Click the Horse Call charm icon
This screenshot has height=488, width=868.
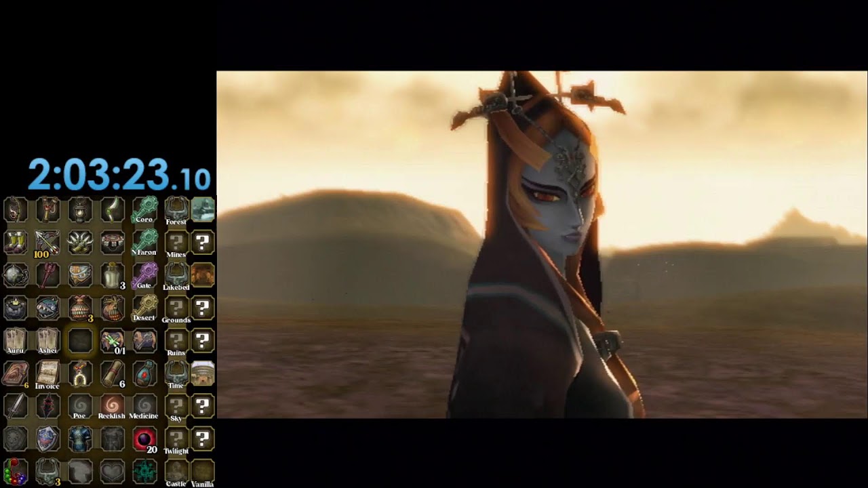(80, 373)
